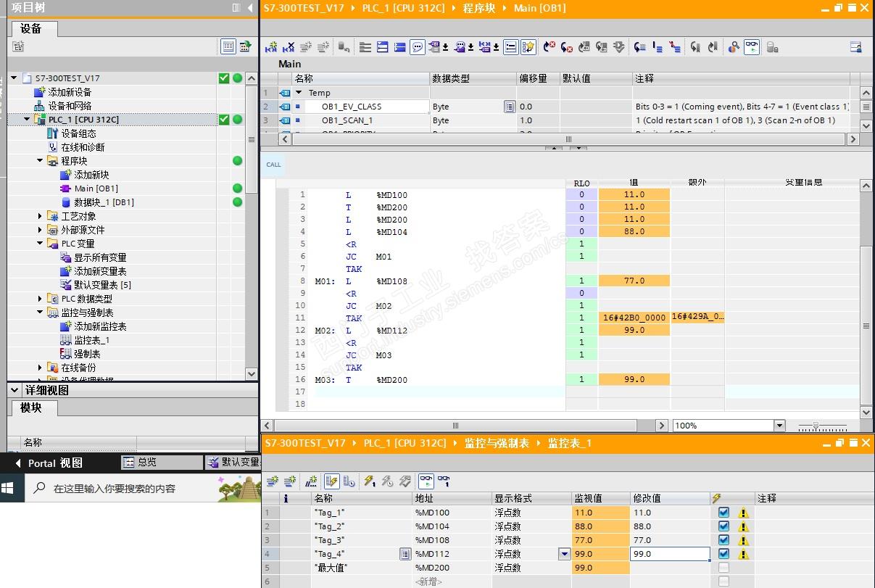Click the project tree icon beside the view toggle
Image resolution: width=875 pixels, height=588 pixels.
[246, 46]
